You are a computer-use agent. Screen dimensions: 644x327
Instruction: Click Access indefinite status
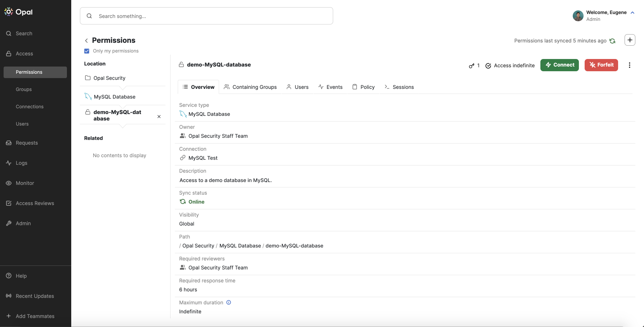click(510, 65)
